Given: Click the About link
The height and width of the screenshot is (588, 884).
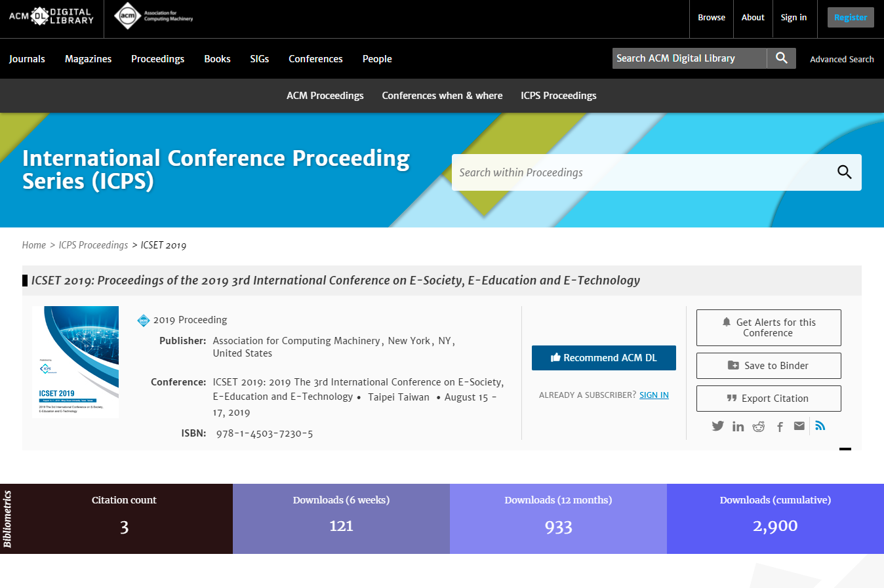Looking at the screenshot, I should pos(753,18).
